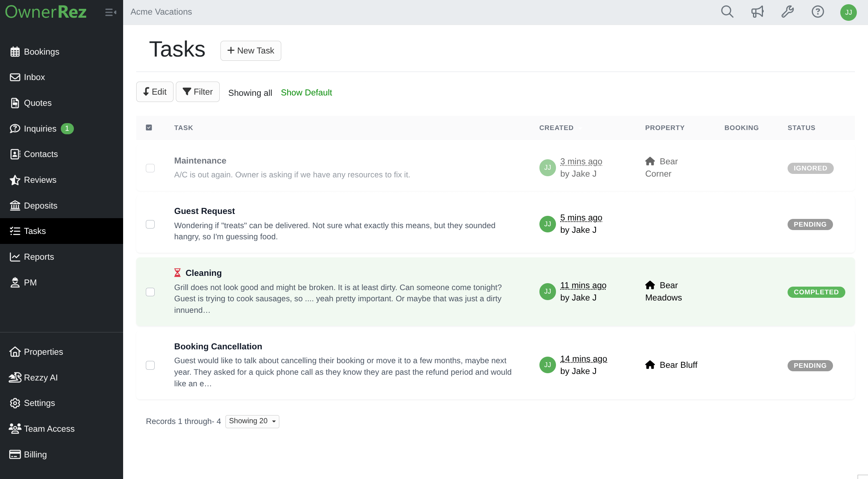Screen dimensions: 868x479
Task: Click the house icon next to Bear Meadows
Action: click(650, 285)
